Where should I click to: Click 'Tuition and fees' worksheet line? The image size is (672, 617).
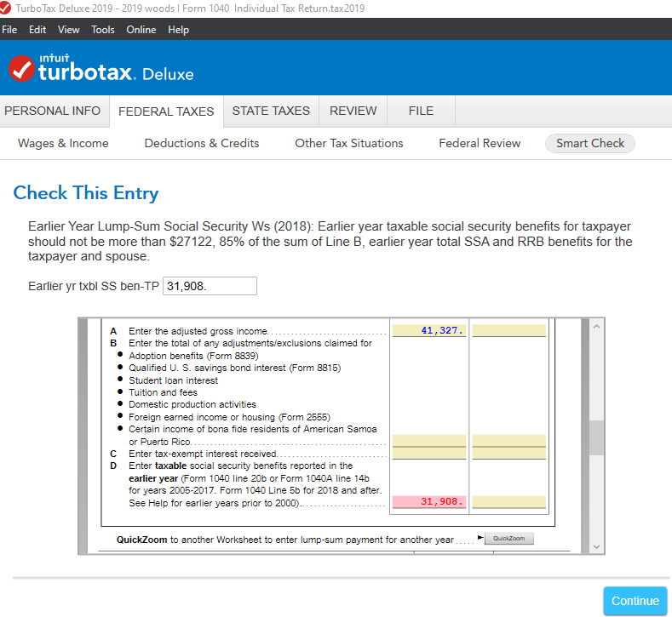pos(163,392)
